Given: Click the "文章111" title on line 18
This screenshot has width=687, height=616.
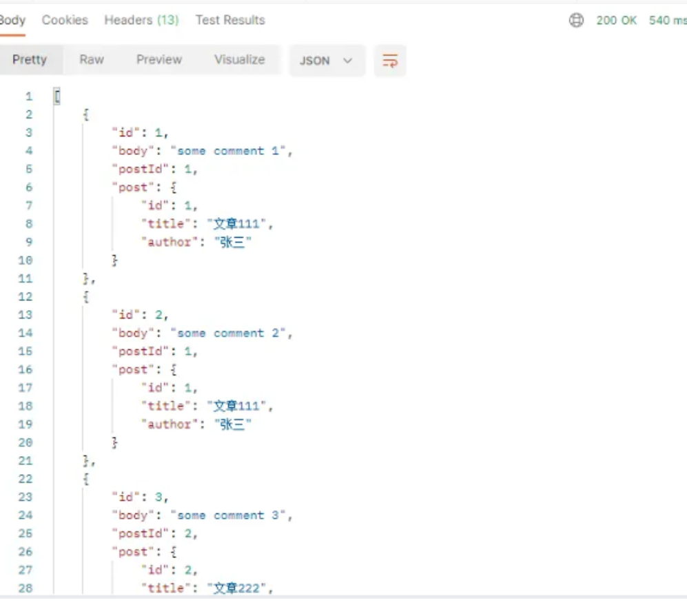Looking at the screenshot, I should (236, 406).
